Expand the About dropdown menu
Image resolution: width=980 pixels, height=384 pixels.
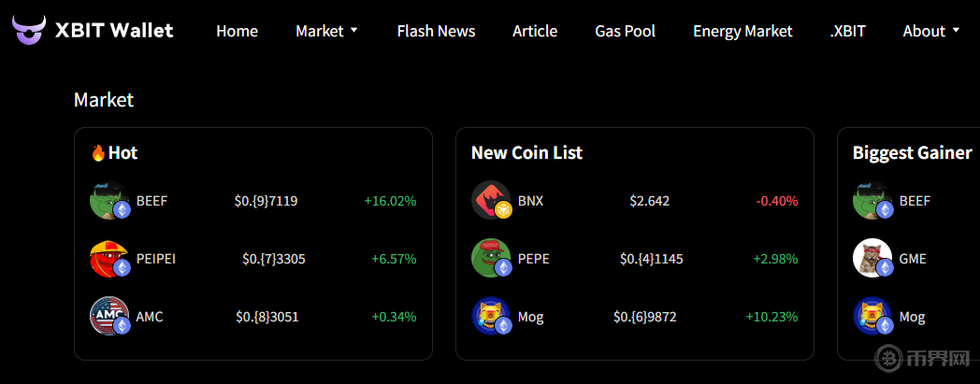tap(930, 31)
